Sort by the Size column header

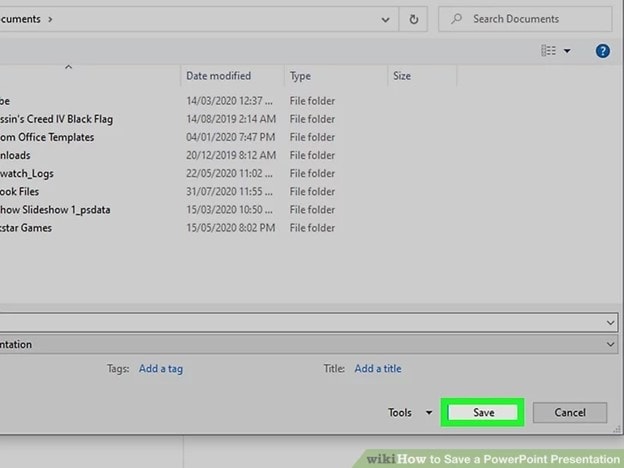402,76
